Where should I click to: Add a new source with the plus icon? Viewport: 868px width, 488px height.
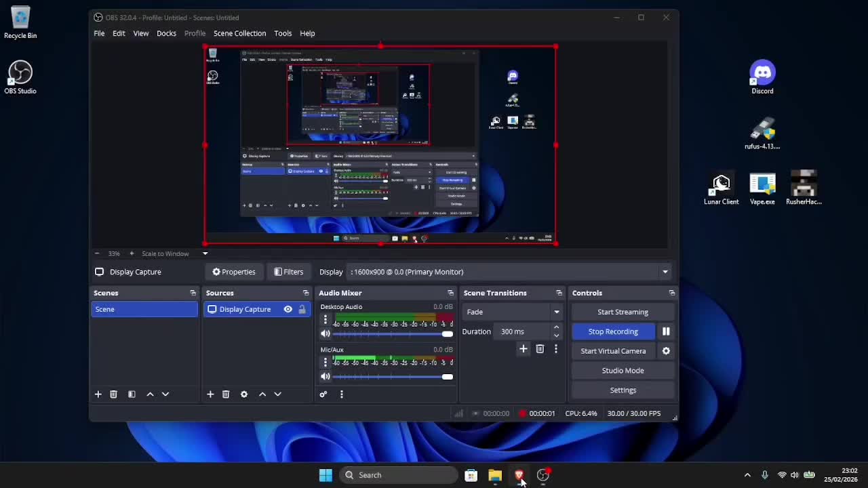210,394
